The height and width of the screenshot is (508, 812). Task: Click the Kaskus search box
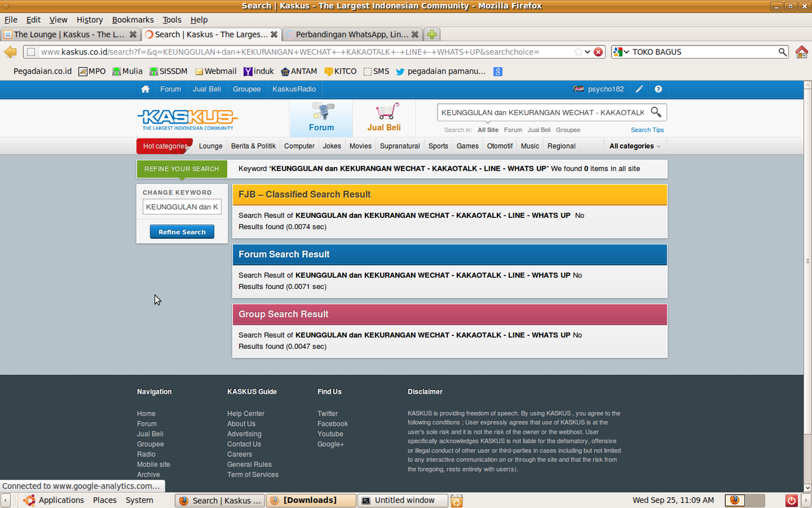543,112
